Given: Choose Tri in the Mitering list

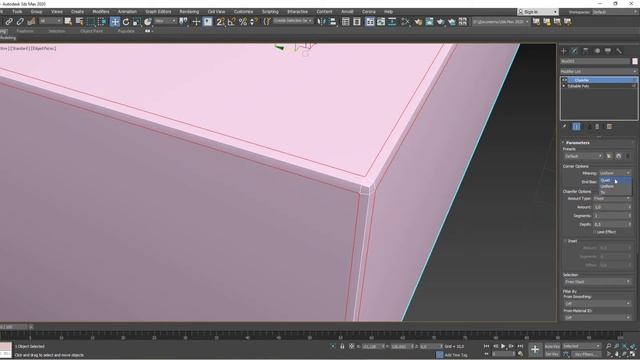Looking at the screenshot, I should click(615, 192).
